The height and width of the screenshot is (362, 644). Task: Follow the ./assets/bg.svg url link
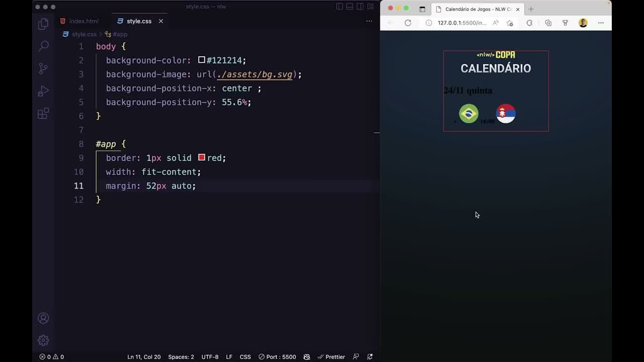255,74
